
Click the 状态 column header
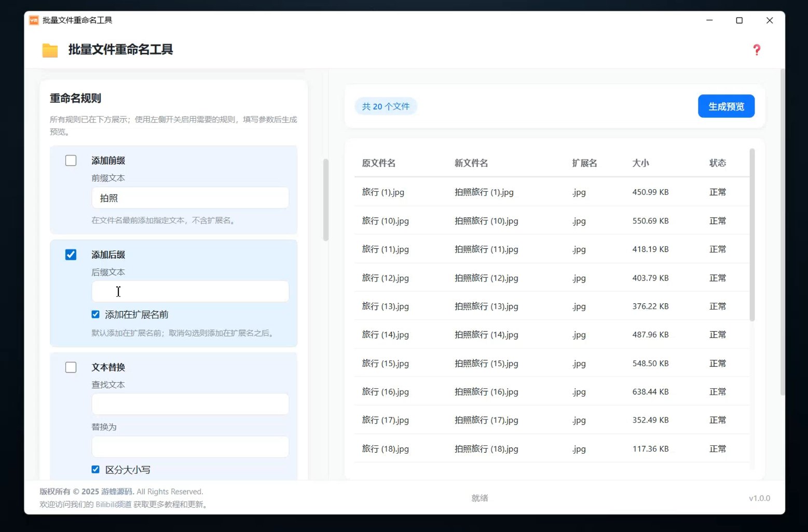718,163
